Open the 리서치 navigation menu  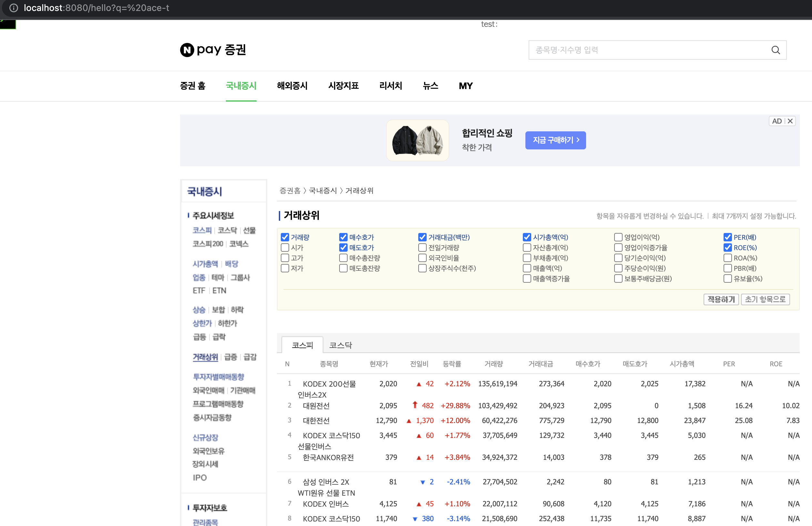(390, 86)
